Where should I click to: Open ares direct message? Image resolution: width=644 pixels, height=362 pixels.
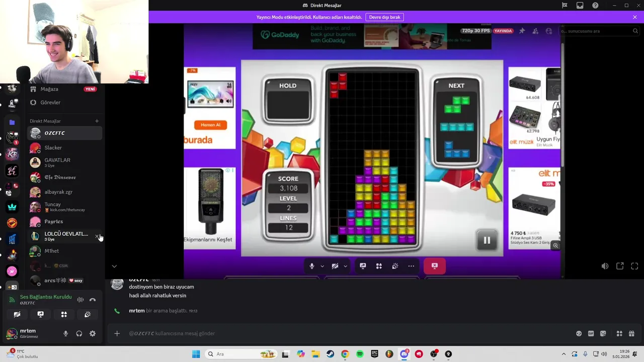pos(64,281)
